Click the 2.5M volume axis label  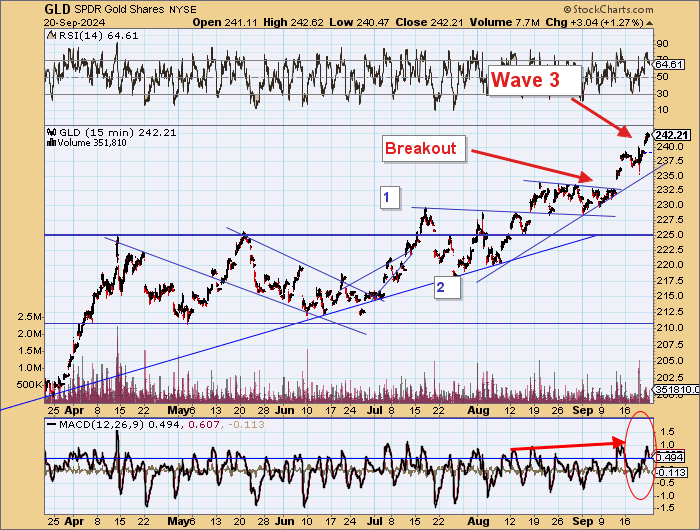tap(30, 317)
